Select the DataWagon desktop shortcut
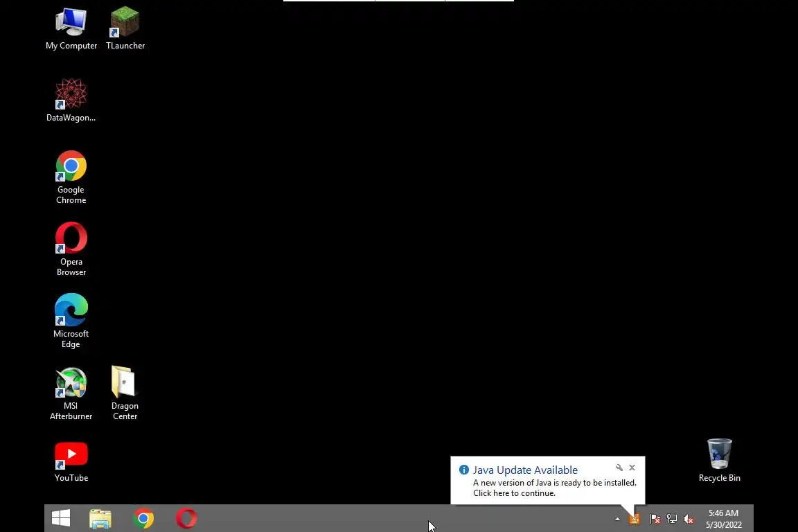This screenshot has width=798, height=532. pyautogui.click(x=71, y=101)
